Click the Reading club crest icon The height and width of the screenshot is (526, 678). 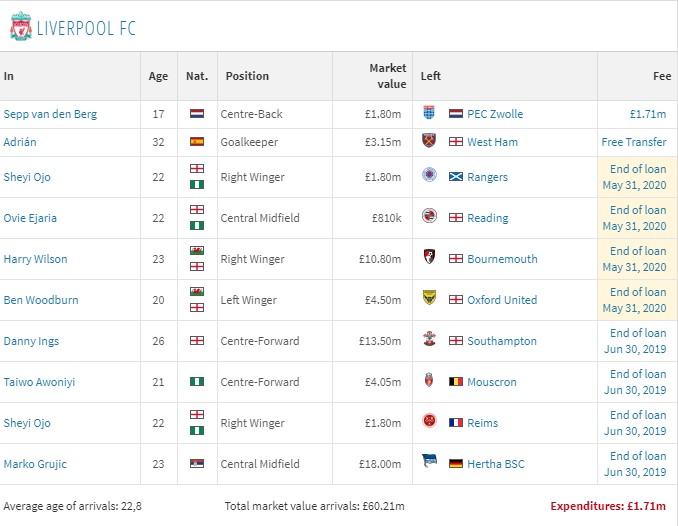click(x=430, y=218)
